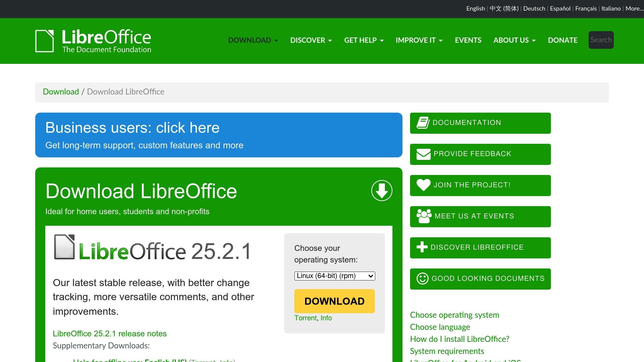
Task: Click Meet Us at Events label
Action: (x=474, y=216)
